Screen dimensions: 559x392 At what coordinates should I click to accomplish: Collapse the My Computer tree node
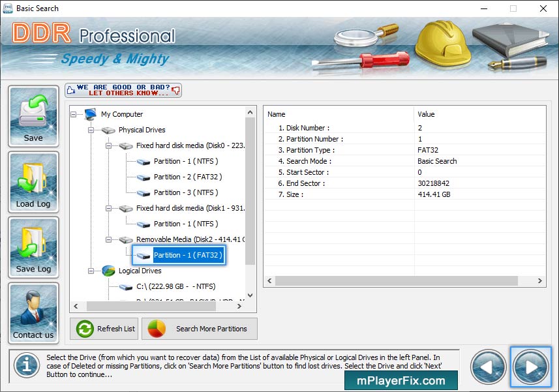pos(74,114)
